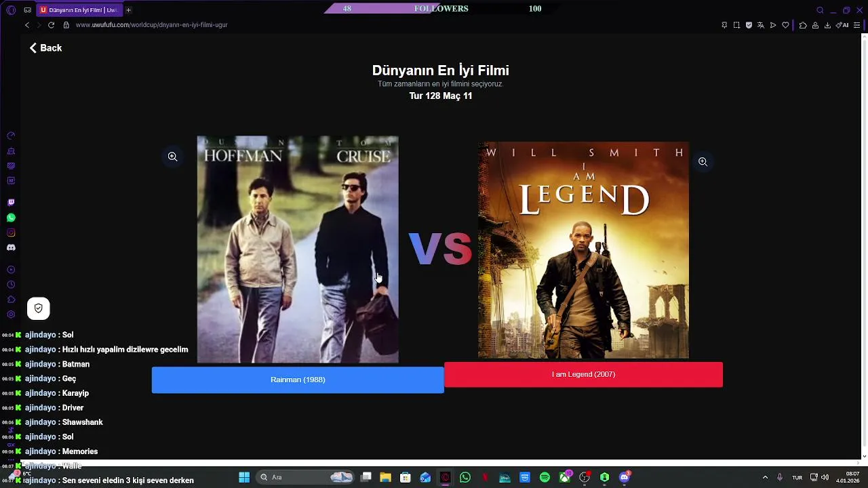Viewport: 868px width, 488px height.
Task: Go back one page in browser
Action: click(27, 25)
